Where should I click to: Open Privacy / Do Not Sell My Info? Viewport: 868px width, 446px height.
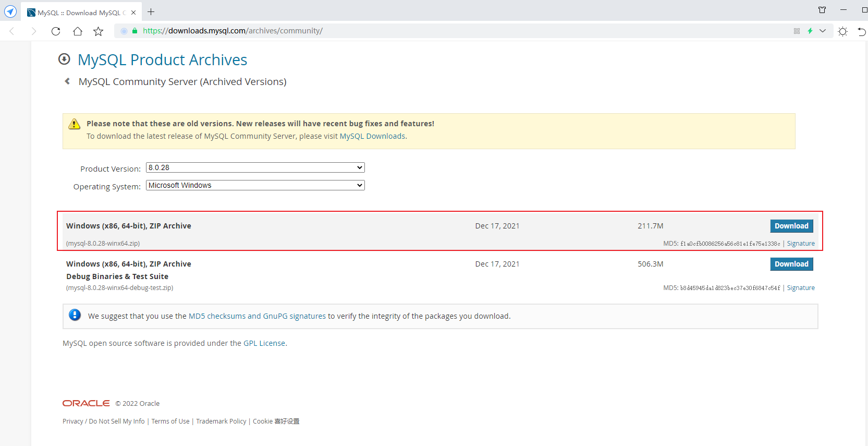pos(104,421)
